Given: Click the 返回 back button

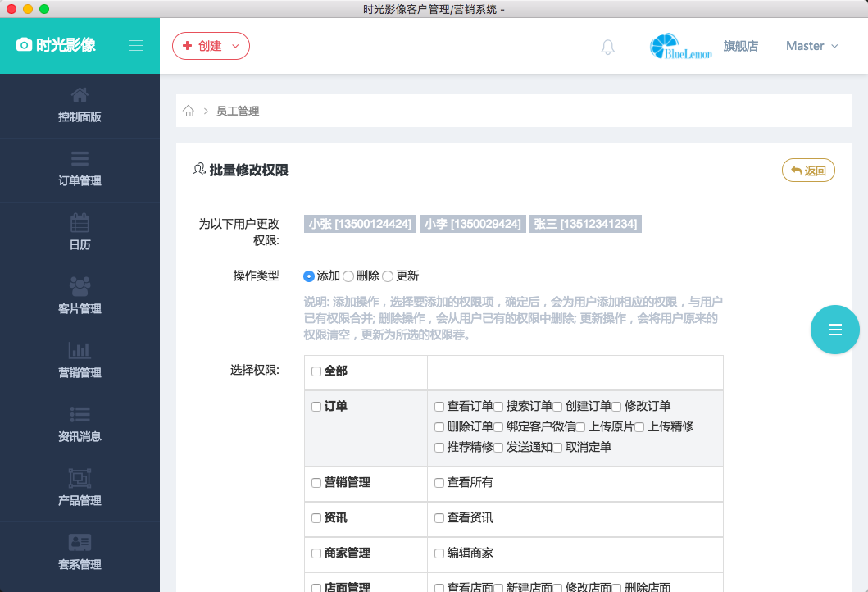Looking at the screenshot, I should click(x=808, y=170).
